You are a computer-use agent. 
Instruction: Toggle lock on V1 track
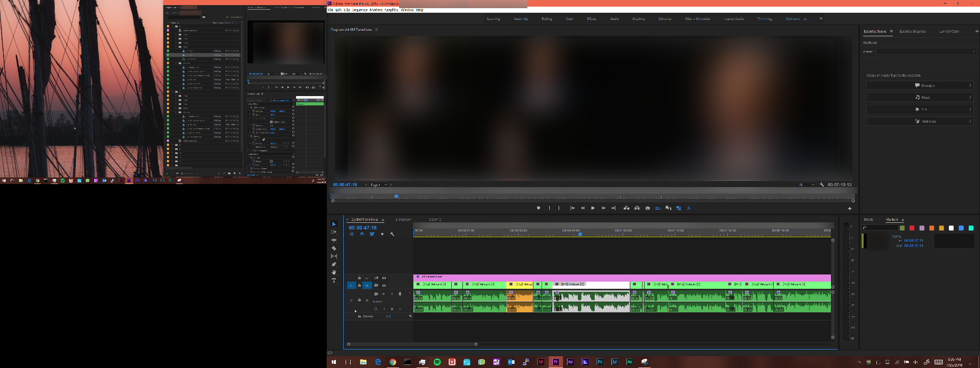[x=359, y=285]
